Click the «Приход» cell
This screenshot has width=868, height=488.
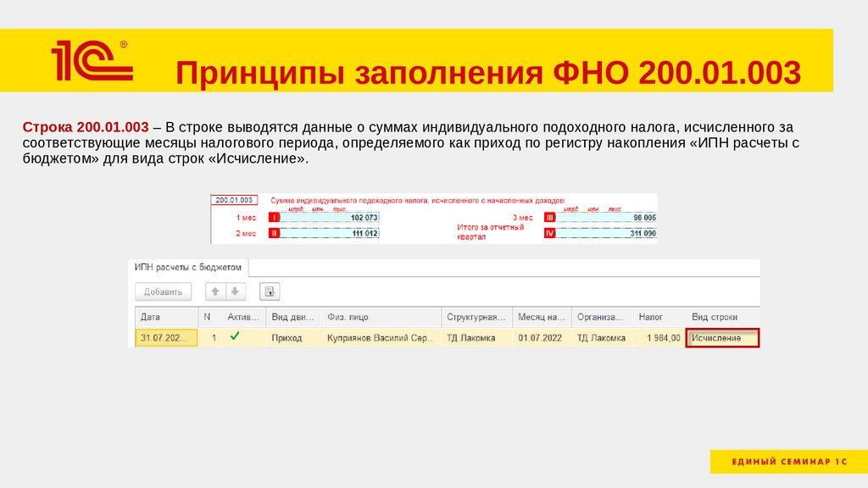(293, 337)
